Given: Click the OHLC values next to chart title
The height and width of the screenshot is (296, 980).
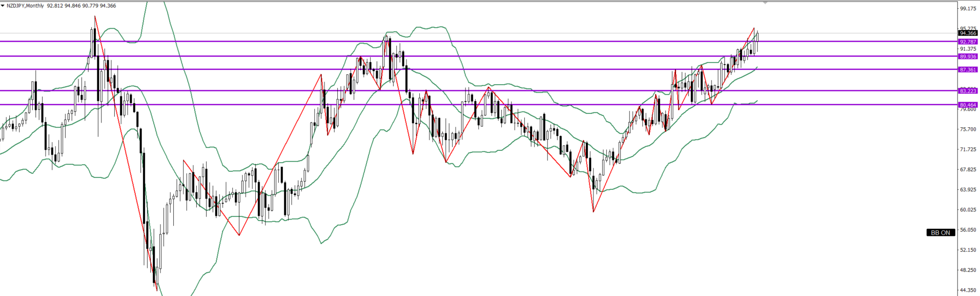Looking at the screenshot, I should point(81,6).
